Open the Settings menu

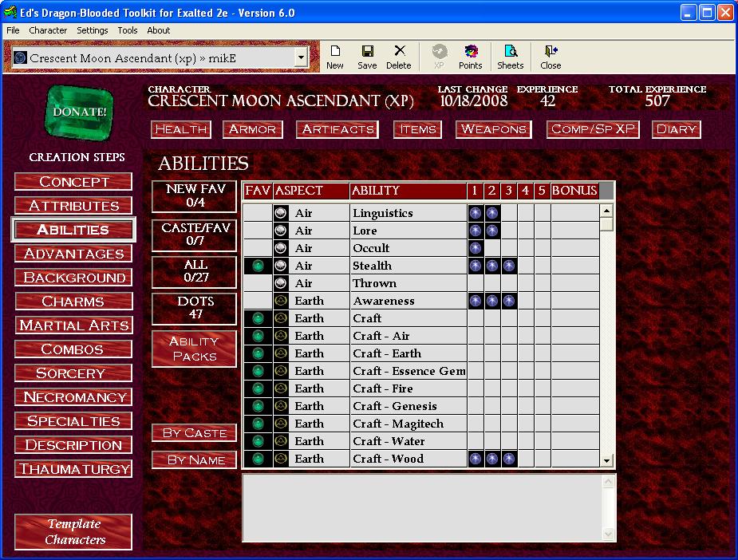click(93, 30)
